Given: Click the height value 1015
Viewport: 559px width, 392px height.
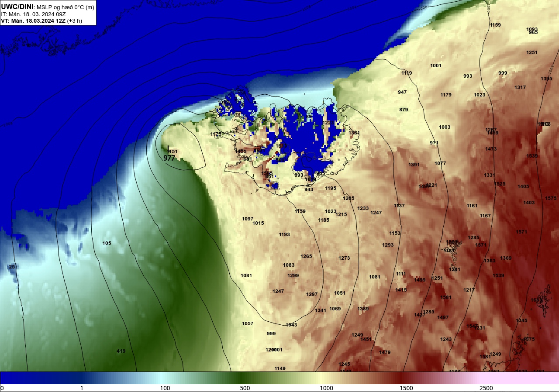Looking at the screenshot, I should [258, 223].
